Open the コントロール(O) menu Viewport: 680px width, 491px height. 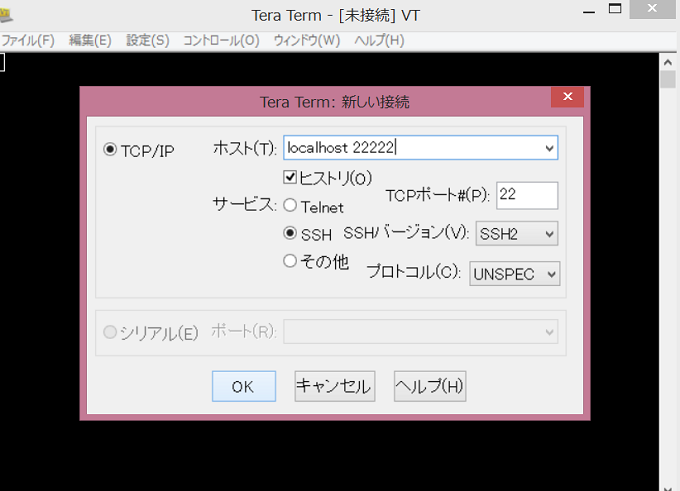(x=221, y=41)
